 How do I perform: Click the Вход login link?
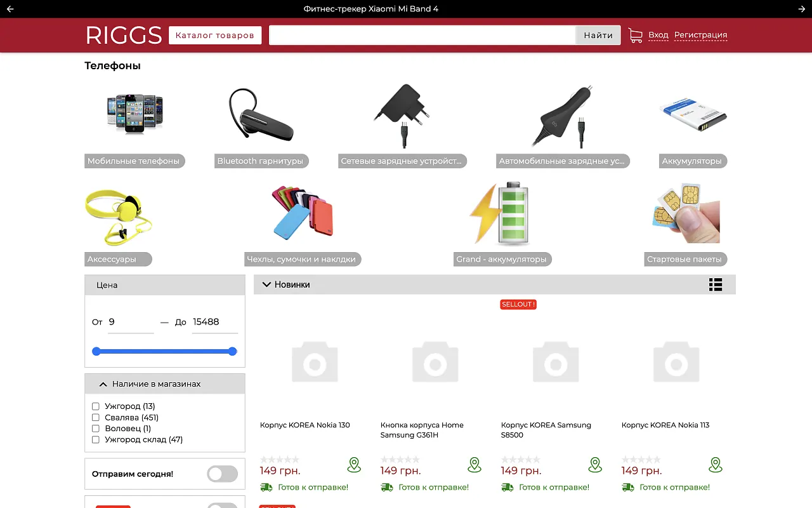(x=658, y=35)
